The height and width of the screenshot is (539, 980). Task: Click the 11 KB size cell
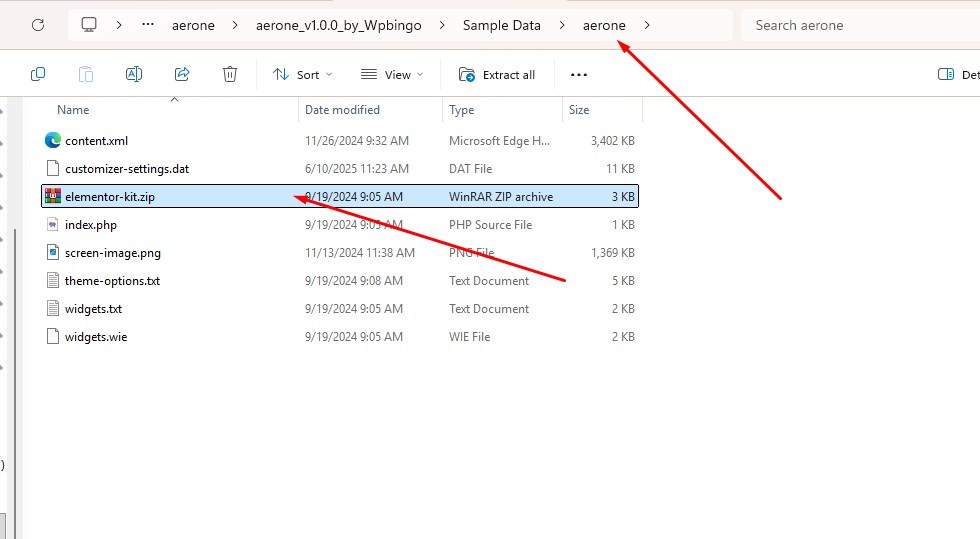coord(620,169)
